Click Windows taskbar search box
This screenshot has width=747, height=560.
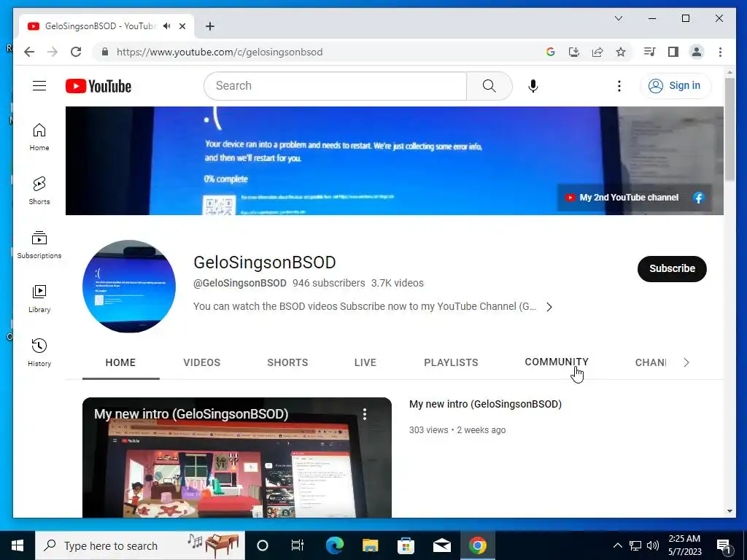pyautogui.click(x=140, y=545)
